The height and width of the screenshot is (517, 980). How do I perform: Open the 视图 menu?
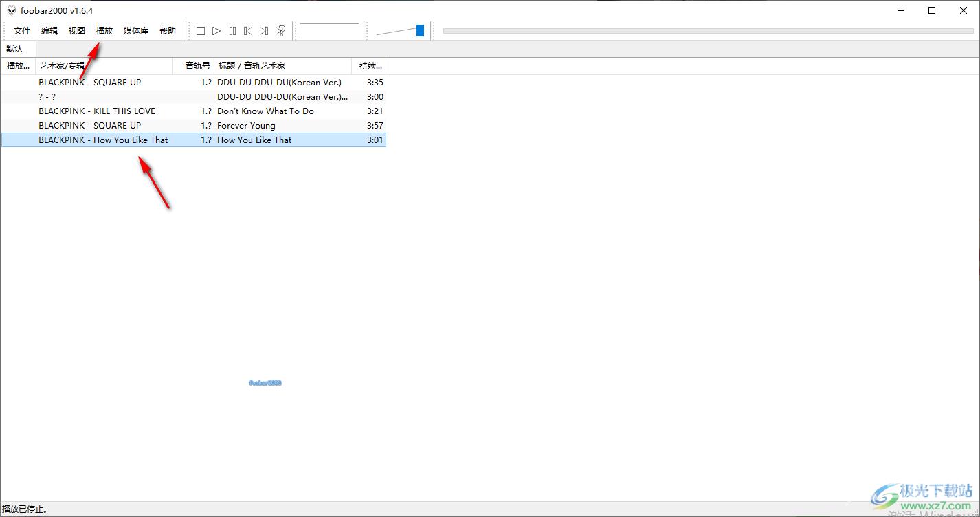coord(77,31)
